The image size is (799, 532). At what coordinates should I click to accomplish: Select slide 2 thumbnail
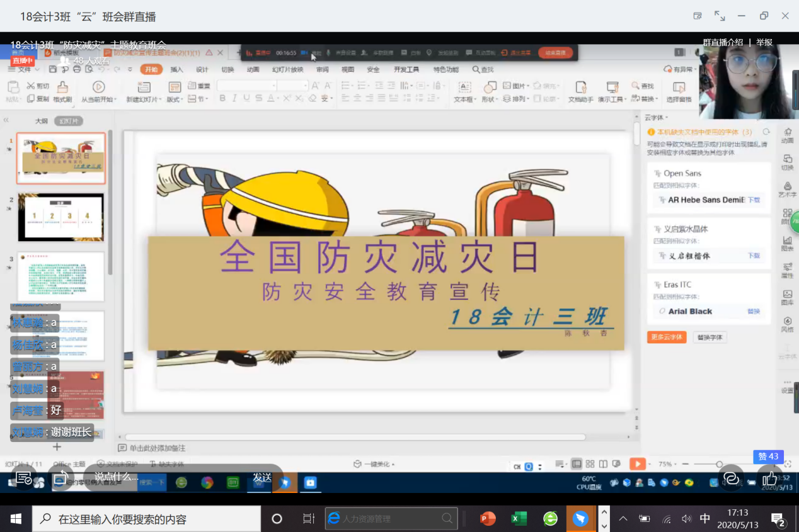click(x=61, y=217)
